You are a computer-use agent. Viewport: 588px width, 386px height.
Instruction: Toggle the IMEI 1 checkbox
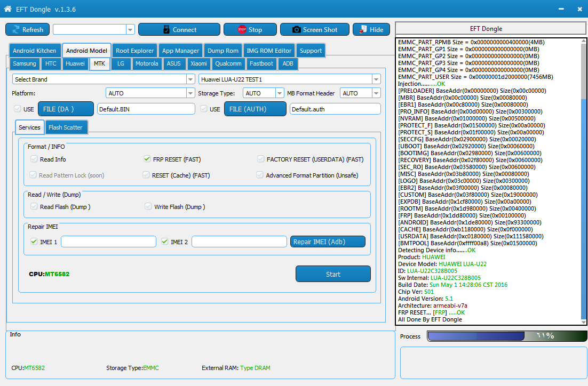tap(34, 242)
